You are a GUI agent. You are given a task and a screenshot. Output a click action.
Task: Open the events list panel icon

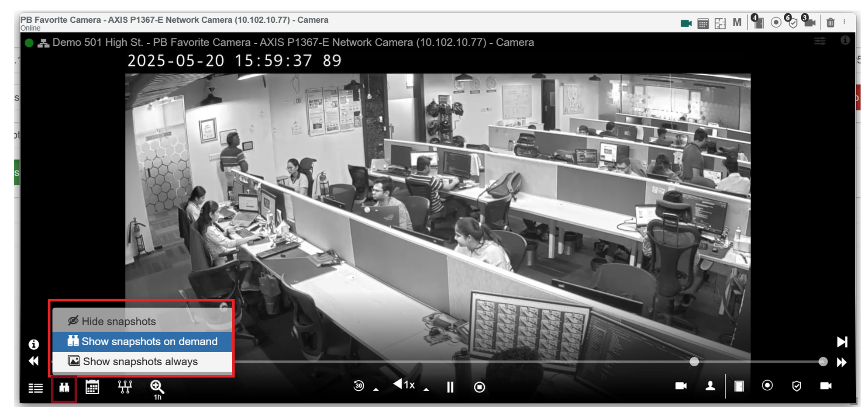click(35, 388)
